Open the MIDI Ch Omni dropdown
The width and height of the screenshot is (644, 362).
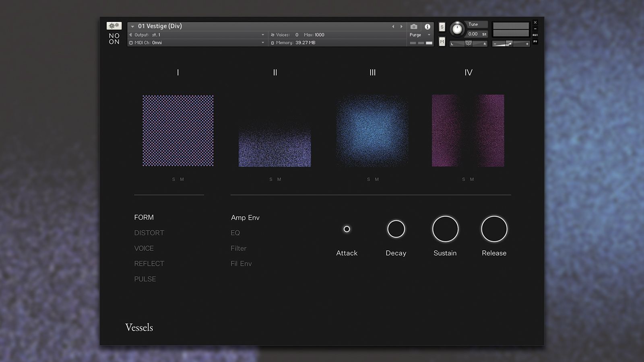click(x=263, y=43)
